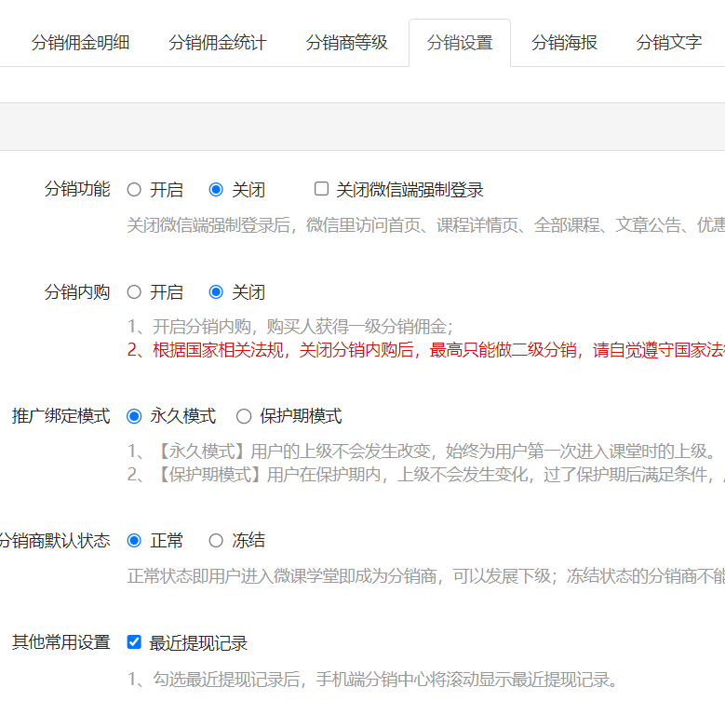Select the 分销设置 tab

tap(460, 43)
